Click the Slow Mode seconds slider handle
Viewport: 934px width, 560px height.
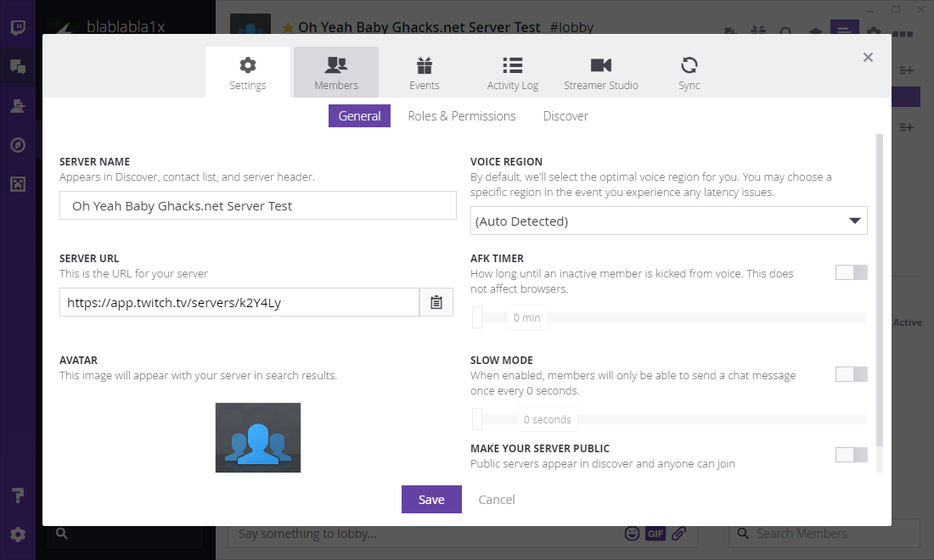[x=477, y=419]
